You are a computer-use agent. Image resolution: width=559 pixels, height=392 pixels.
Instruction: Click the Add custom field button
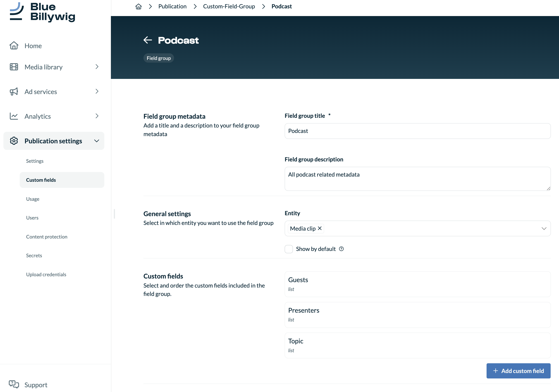coord(518,371)
